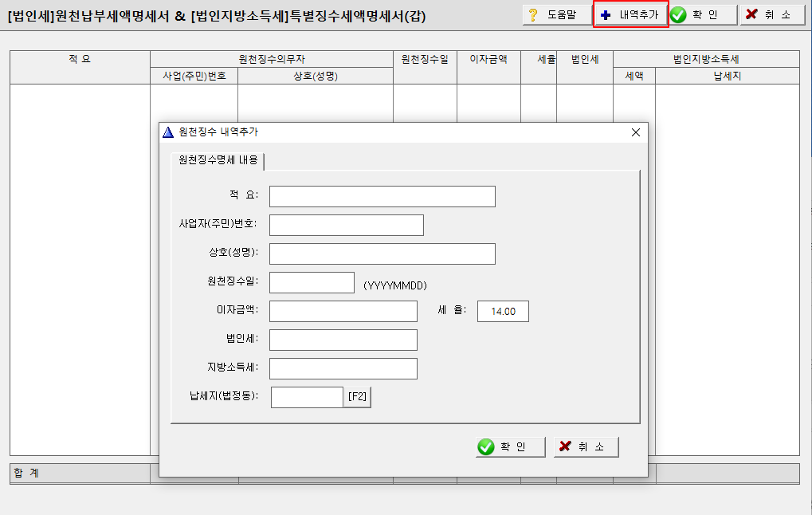812x515 pixels.
Task: Open the 납세지 lookup with the F2 button
Action: coord(356,396)
